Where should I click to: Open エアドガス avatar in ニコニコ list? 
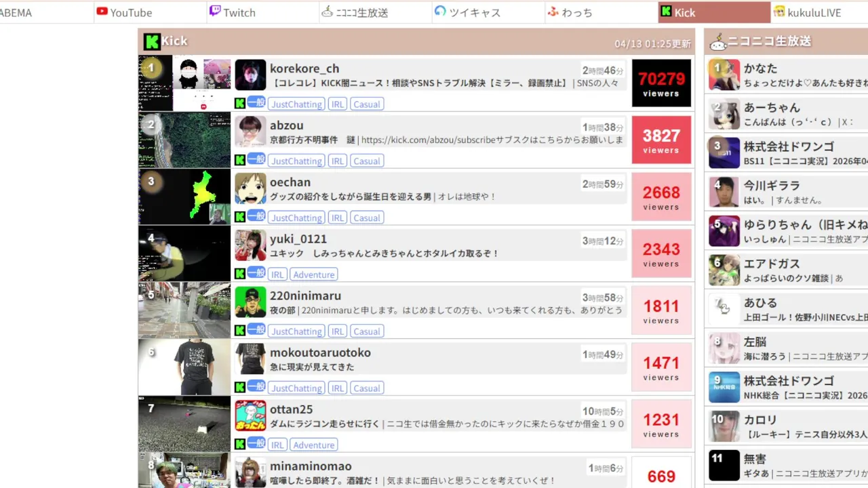click(724, 270)
